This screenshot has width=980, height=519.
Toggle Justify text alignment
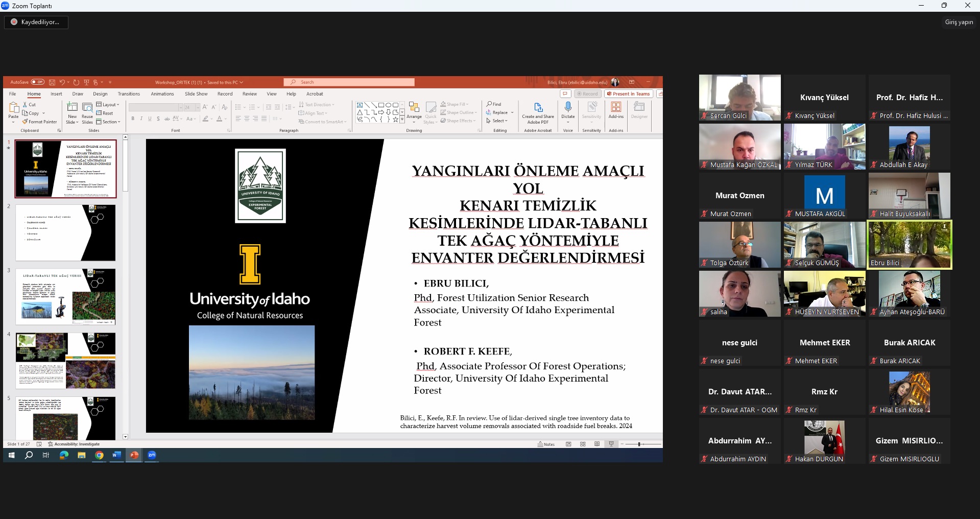pyautogui.click(x=264, y=119)
